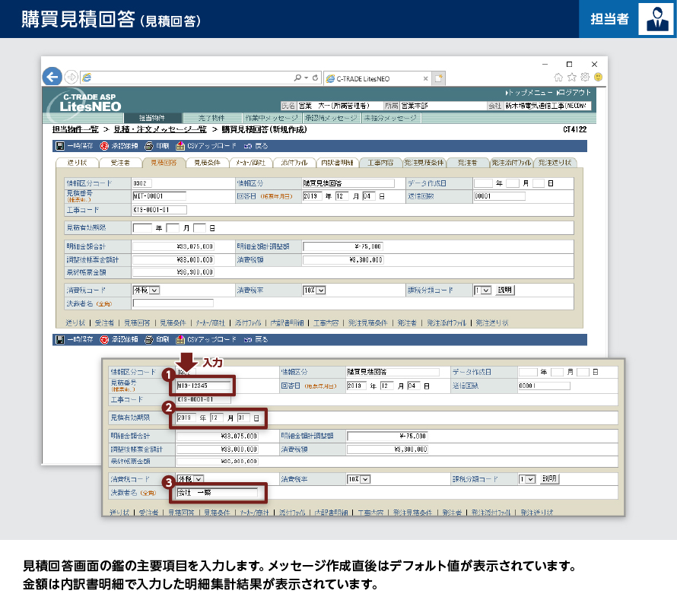
Task: Open the browser favorites star icon
Action: click(x=572, y=78)
